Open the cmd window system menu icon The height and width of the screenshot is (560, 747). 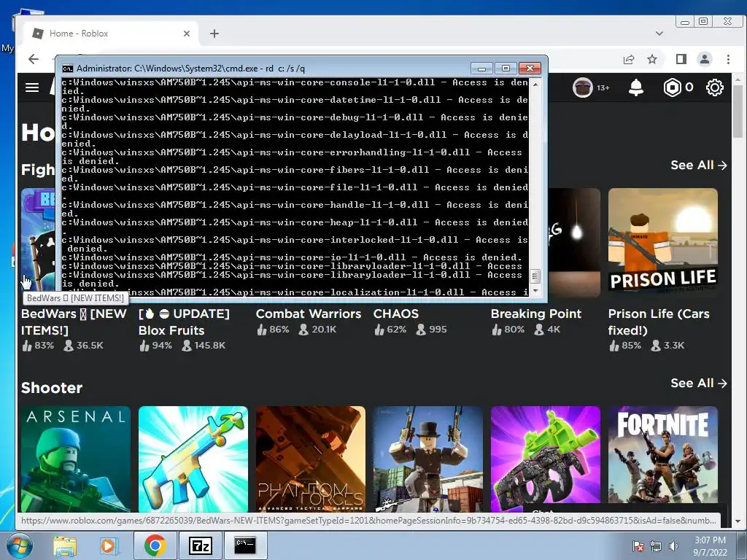click(68, 69)
